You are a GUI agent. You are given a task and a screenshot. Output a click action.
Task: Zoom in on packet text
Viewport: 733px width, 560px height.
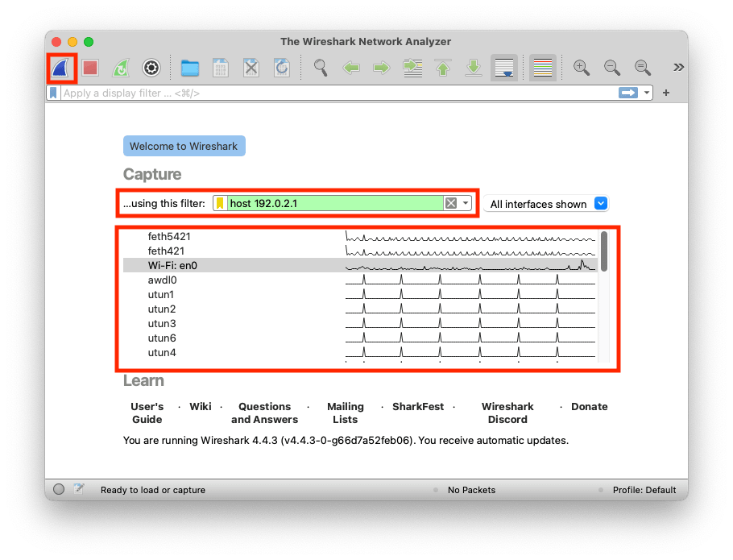(581, 68)
